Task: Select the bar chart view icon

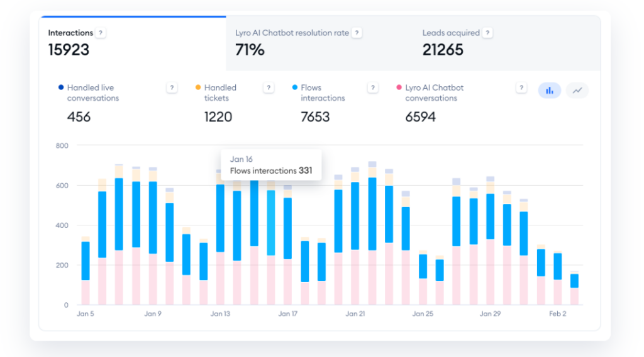Action: click(550, 91)
